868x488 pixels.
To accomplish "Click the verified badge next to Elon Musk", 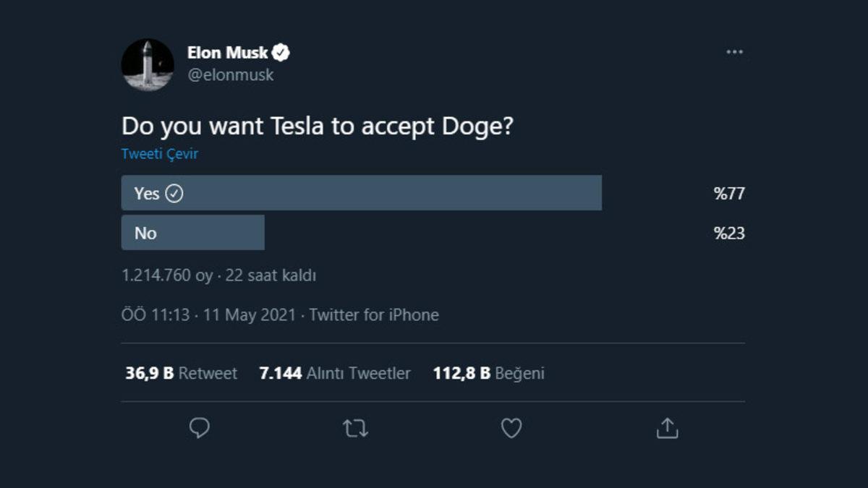I will (x=282, y=51).
